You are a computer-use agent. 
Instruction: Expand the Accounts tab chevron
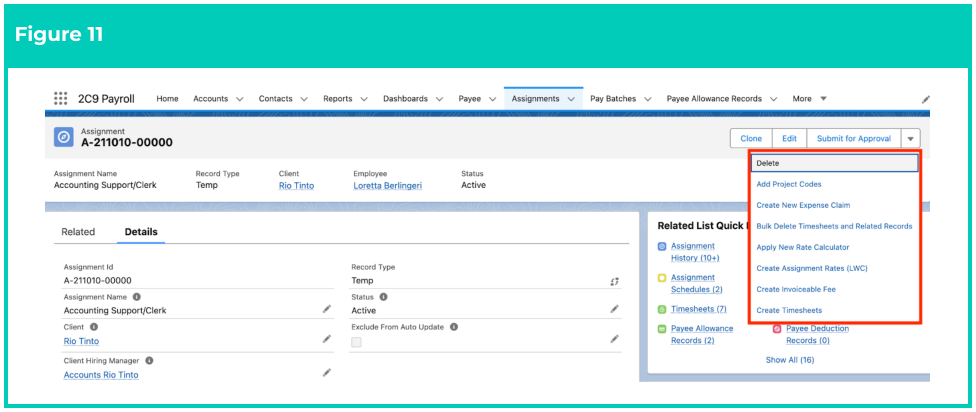[240, 99]
